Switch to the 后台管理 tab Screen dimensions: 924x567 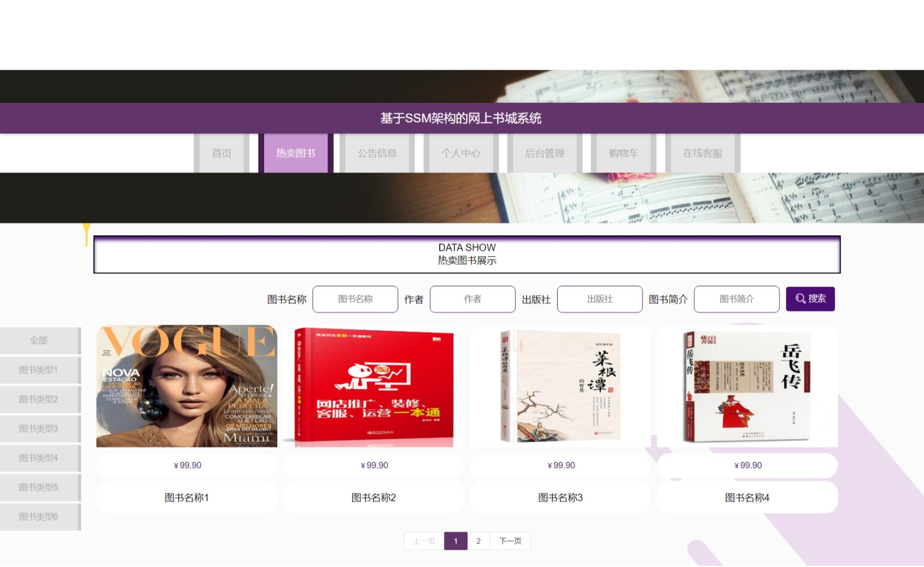tap(545, 153)
